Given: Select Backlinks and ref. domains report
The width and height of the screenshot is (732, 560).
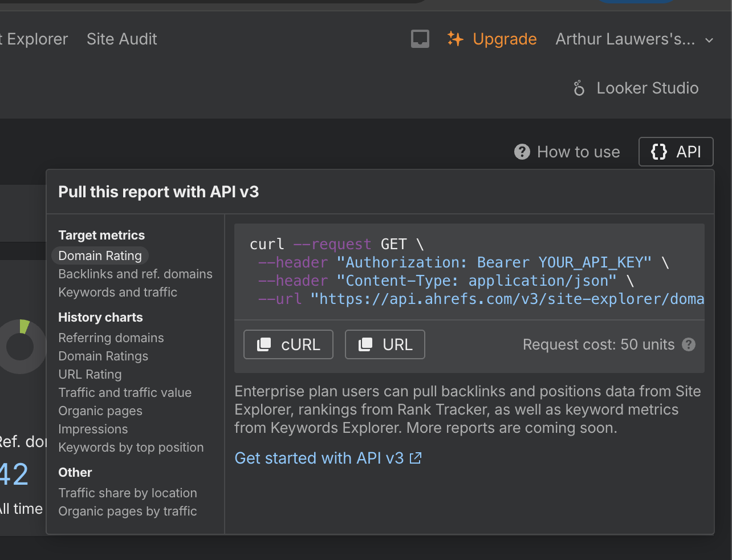Looking at the screenshot, I should (135, 274).
